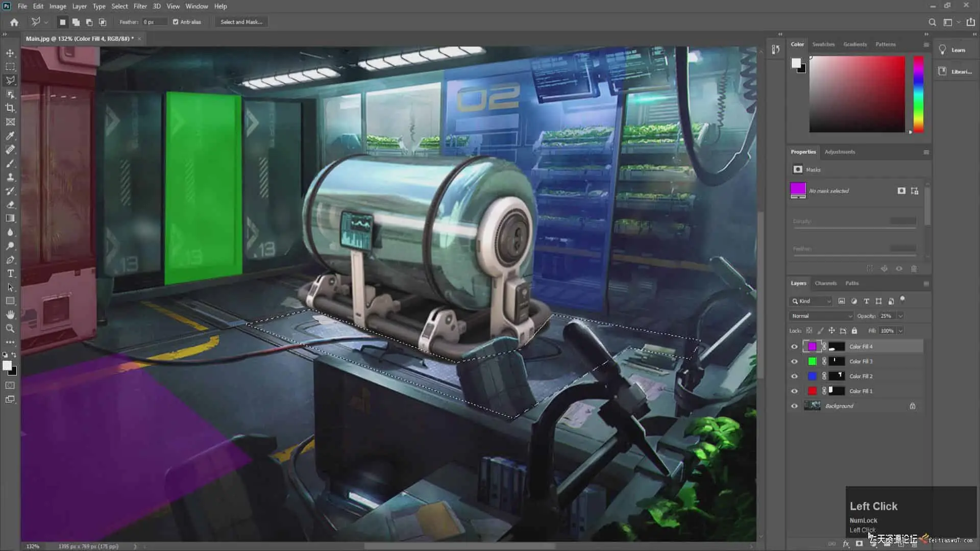This screenshot has width=980, height=551.
Task: Expand the layer Opacity dropdown arrow
Action: pyautogui.click(x=900, y=316)
